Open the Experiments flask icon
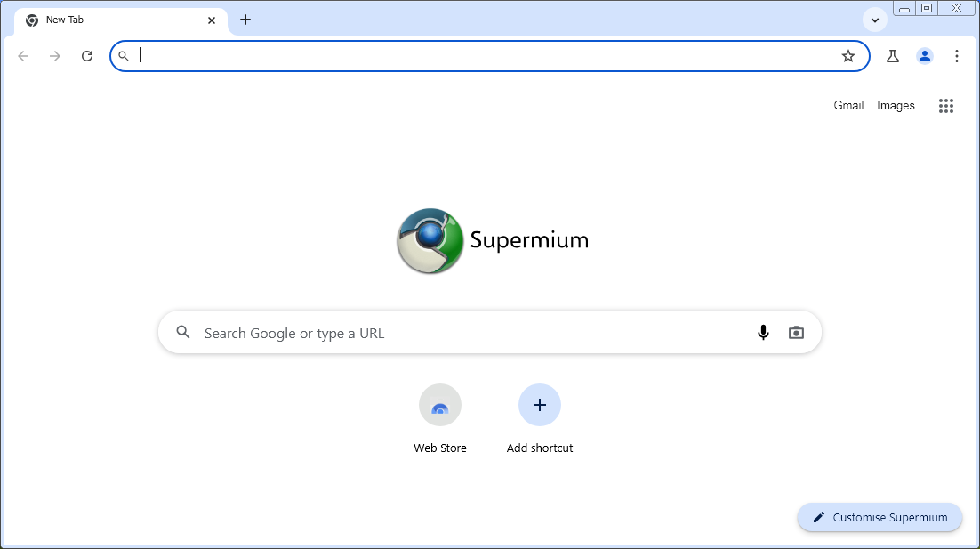The image size is (980, 549). click(x=893, y=56)
